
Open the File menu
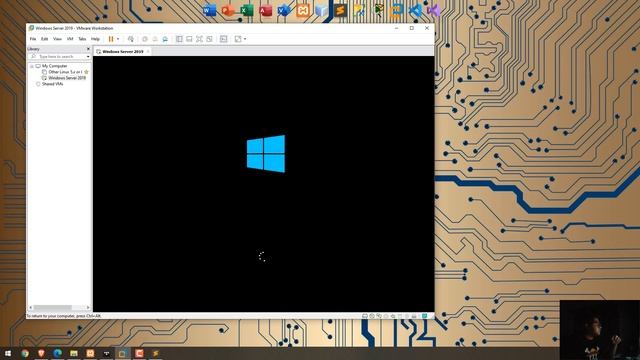click(33, 39)
